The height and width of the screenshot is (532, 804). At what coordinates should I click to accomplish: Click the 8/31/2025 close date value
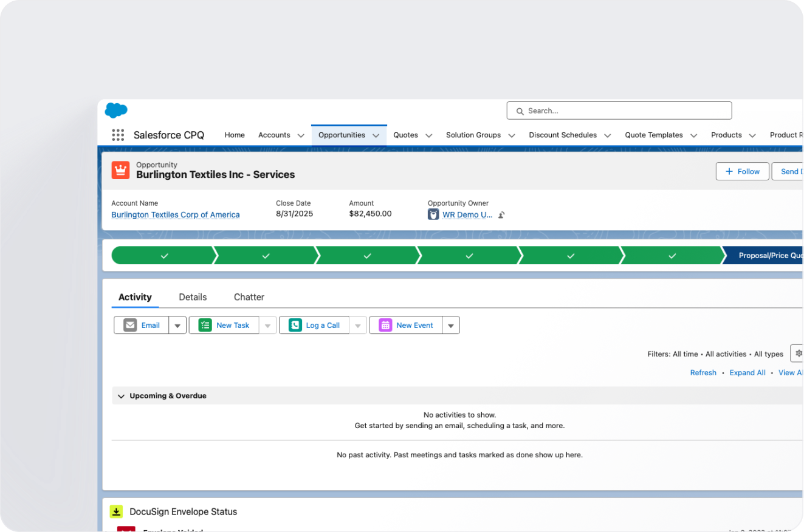tap(294, 214)
